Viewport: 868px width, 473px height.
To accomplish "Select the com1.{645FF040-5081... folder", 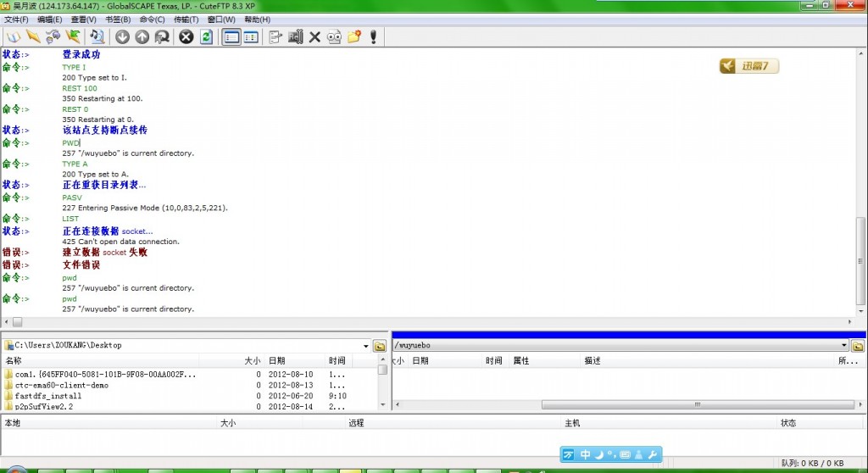I will pyautogui.click(x=105, y=375).
